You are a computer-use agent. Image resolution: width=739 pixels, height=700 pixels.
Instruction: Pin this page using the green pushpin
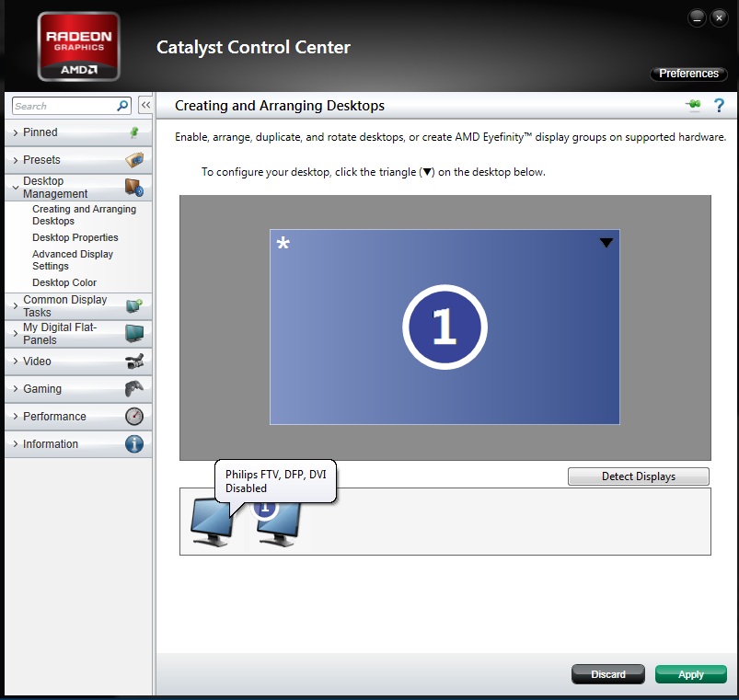pyautogui.click(x=693, y=105)
